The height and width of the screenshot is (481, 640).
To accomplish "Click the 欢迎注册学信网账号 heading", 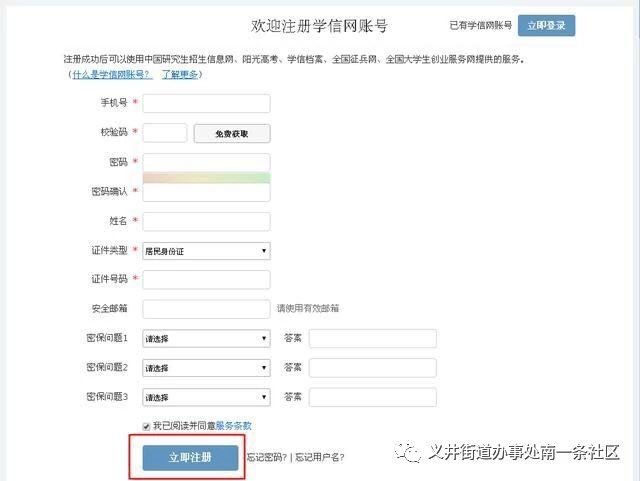I will pyautogui.click(x=319, y=26).
